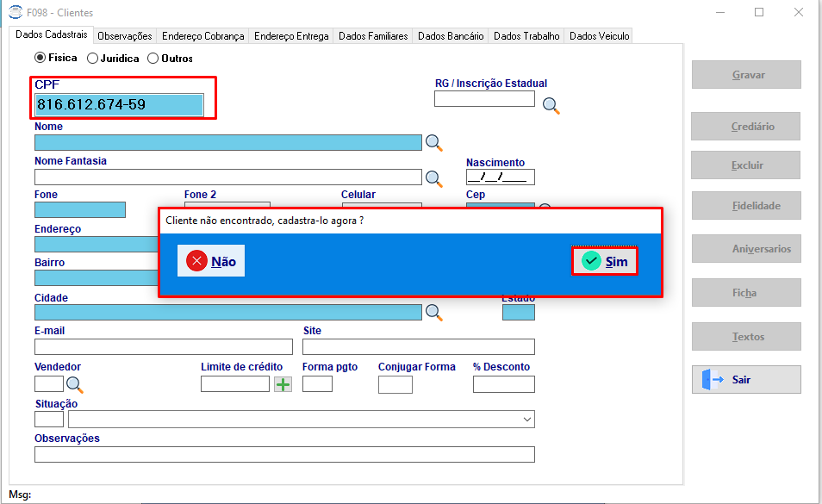Click the magnifier beside RG / Inscrição Estadual
The width and height of the screenshot is (822, 504).
click(551, 106)
